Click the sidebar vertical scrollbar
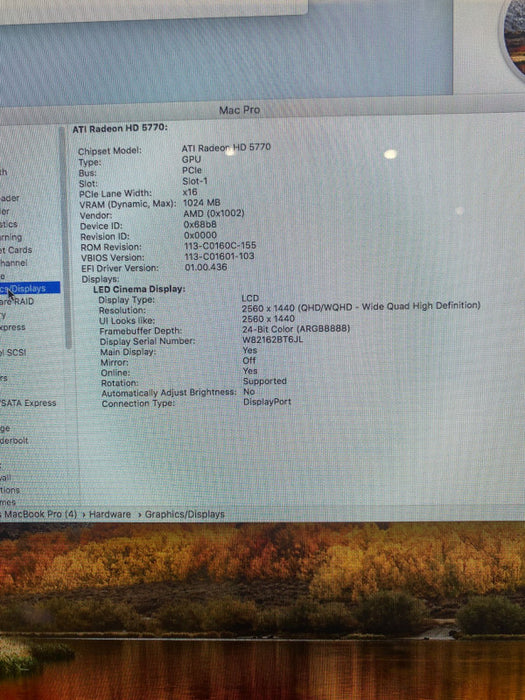This screenshot has width=525, height=700. 65,237
